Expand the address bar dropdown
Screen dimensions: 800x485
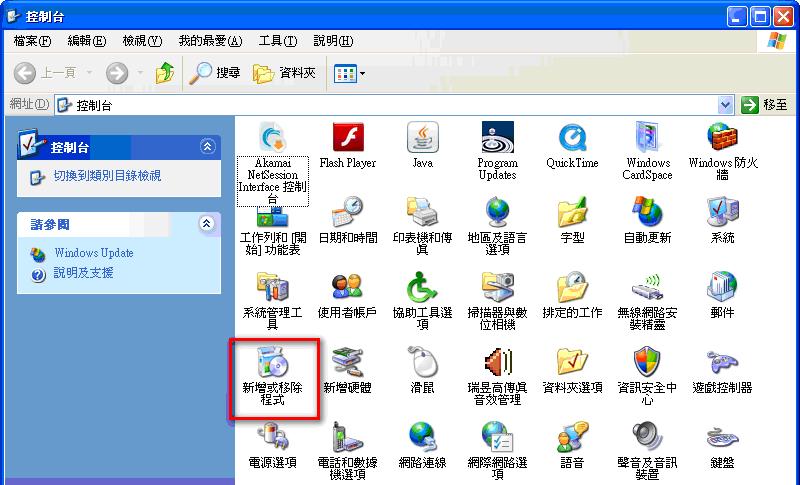725,105
